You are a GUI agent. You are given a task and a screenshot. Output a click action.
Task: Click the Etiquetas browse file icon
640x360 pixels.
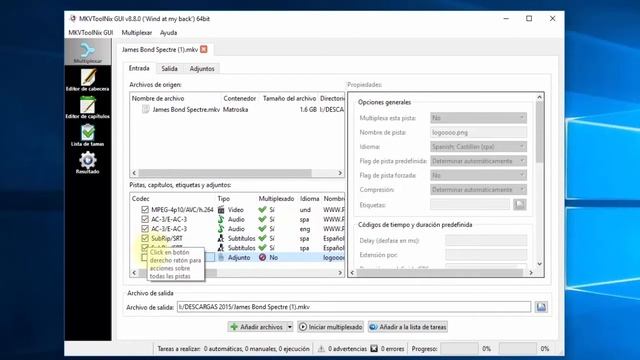pyautogui.click(x=520, y=204)
